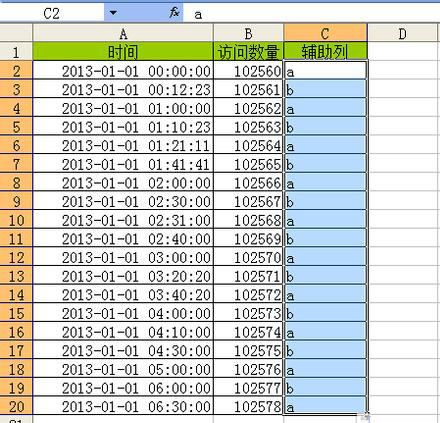Click cell with 2013-01-01 06:30:00

[x=123, y=406]
